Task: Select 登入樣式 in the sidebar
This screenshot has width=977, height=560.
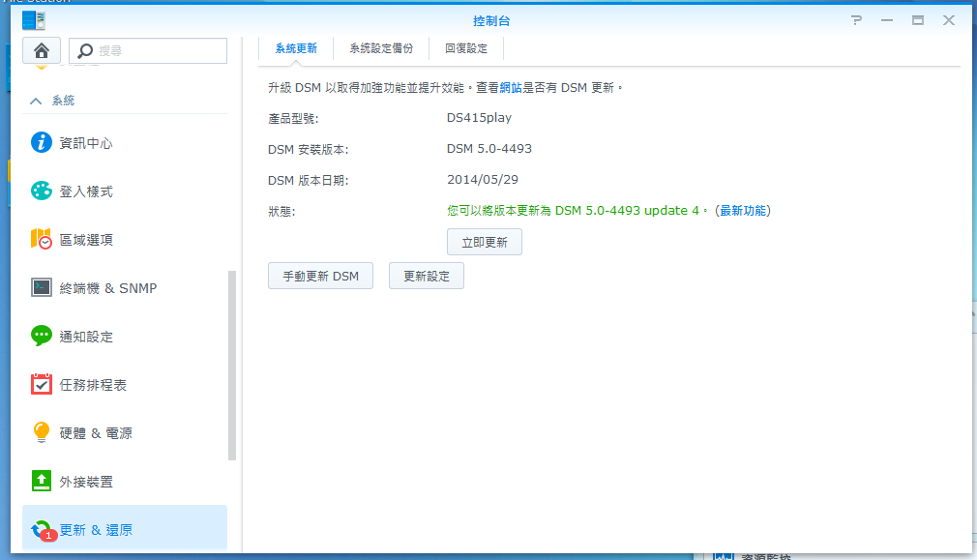Action: [x=125, y=192]
